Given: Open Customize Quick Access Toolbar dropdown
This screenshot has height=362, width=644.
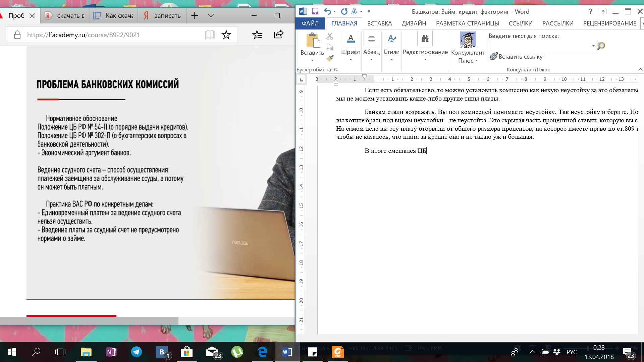Looking at the screenshot, I should coord(369,11).
